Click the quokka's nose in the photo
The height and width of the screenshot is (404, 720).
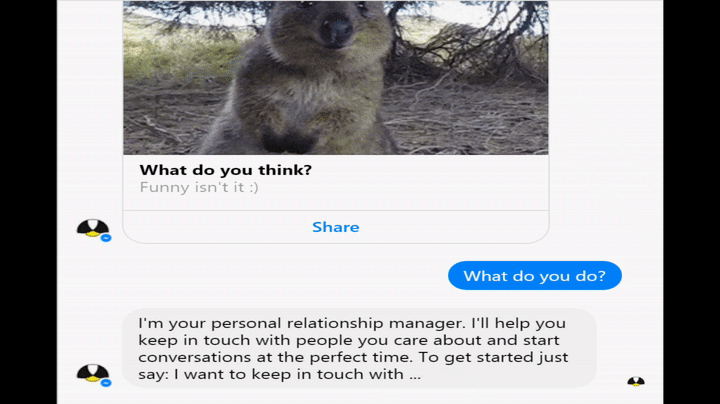pos(335,30)
